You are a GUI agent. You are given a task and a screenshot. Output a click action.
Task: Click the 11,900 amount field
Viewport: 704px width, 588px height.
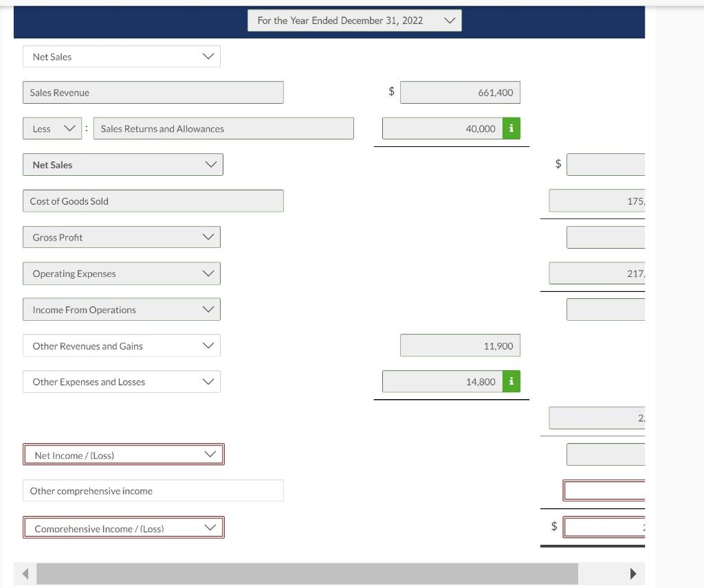point(460,346)
